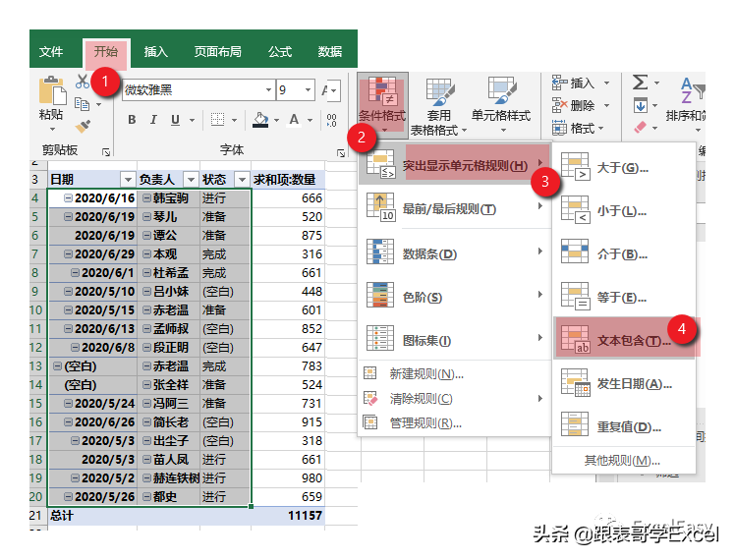Open the fill color dropdown arrow
This screenshot has width=735, height=560.
pos(276,121)
